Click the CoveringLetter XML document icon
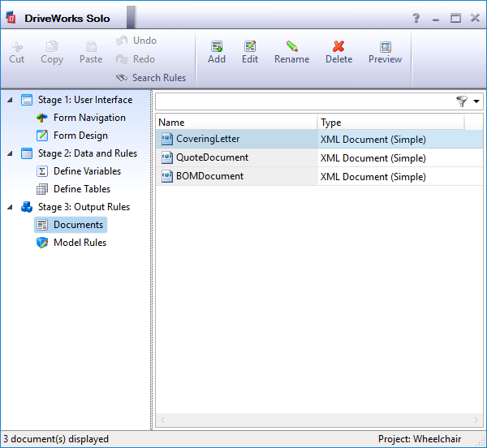Viewport: 487px width, 448px height. click(167, 139)
